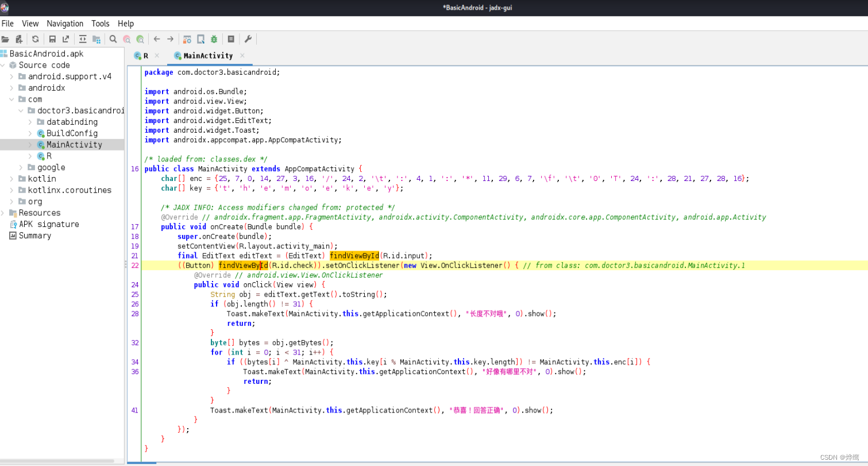Viewport: 868px width, 466px height.
Task: Open jadx preferences with wrench icon
Action: tap(249, 38)
